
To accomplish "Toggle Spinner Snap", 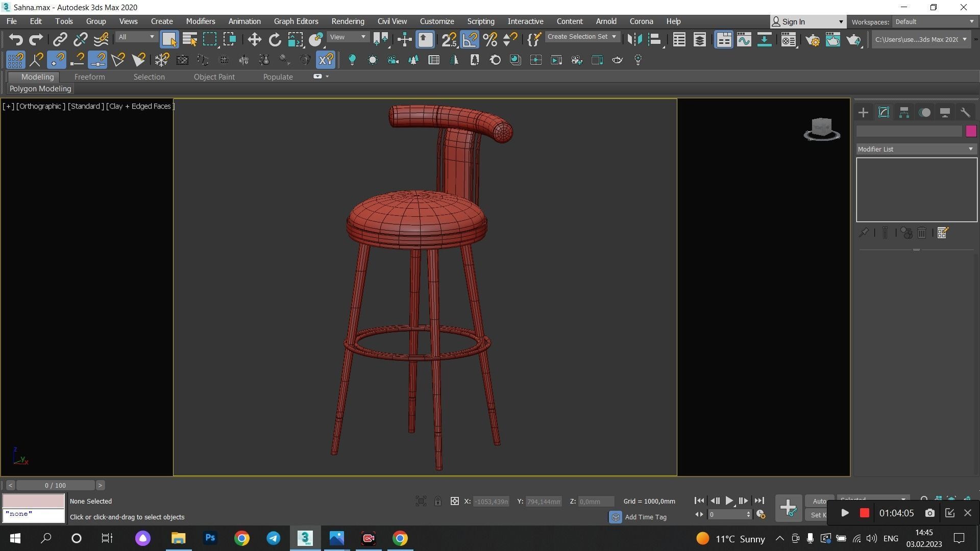I will [510, 39].
